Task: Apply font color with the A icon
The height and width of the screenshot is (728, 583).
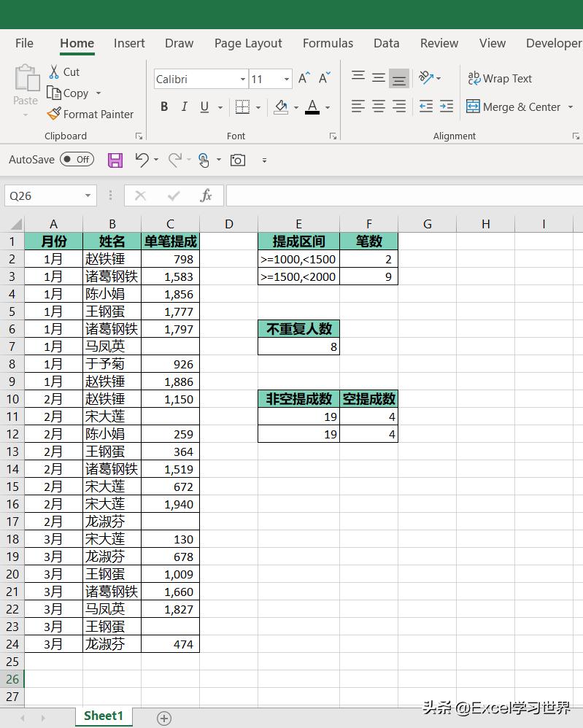Action: click(x=312, y=107)
